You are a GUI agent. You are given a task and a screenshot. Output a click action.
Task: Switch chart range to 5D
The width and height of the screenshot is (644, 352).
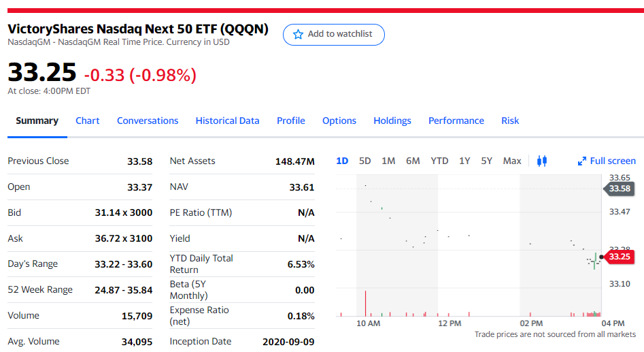pos(365,161)
